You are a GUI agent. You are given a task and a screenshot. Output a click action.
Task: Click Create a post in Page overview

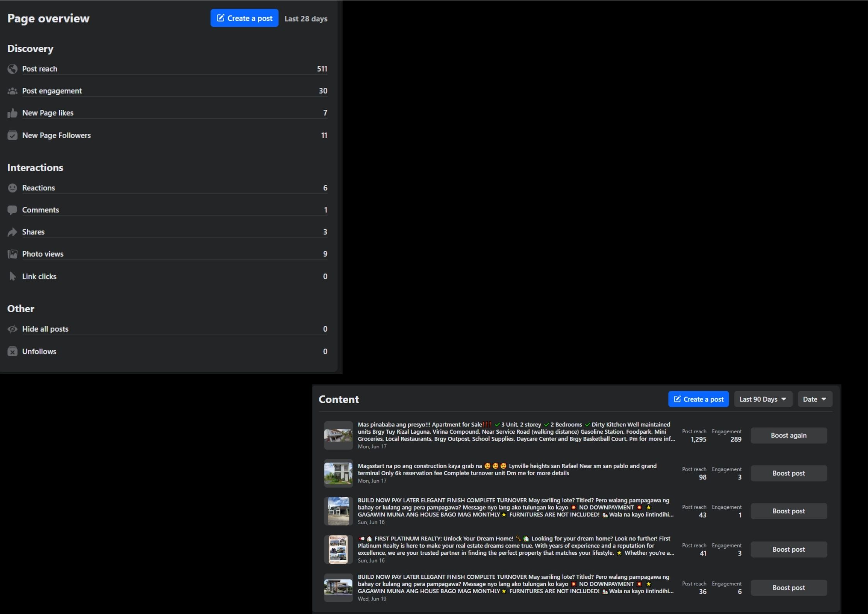pyautogui.click(x=244, y=18)
